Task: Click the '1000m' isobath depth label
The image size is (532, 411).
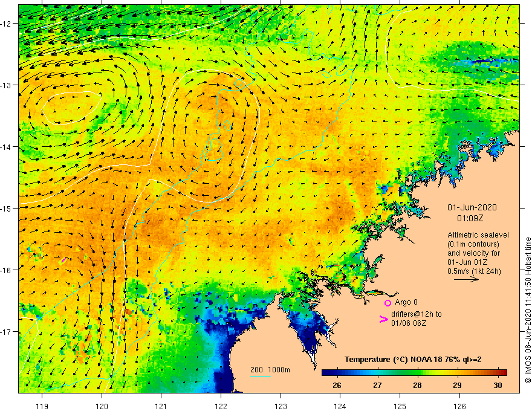Action: click(x=279, y=370)
